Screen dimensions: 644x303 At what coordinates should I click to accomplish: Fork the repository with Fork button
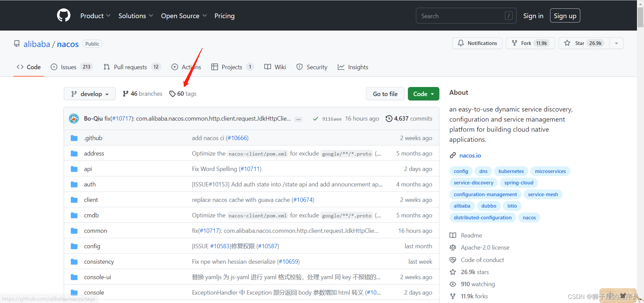pos(530,43)
